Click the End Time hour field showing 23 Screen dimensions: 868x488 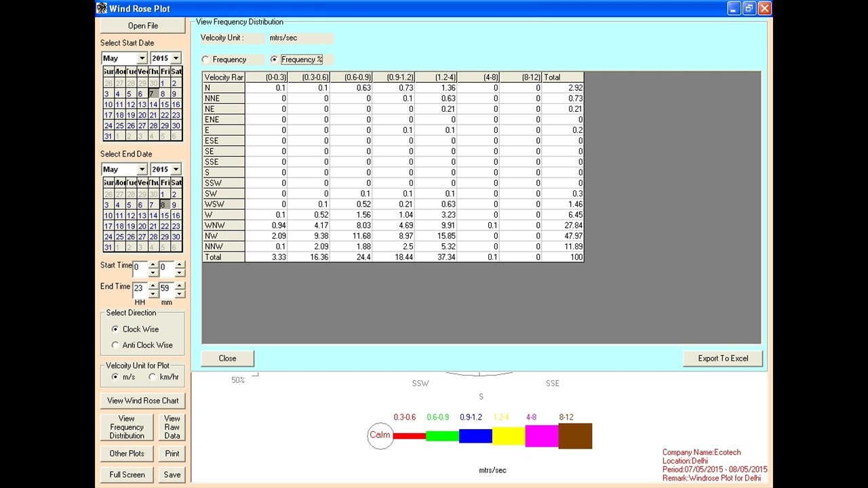(140, 289)
